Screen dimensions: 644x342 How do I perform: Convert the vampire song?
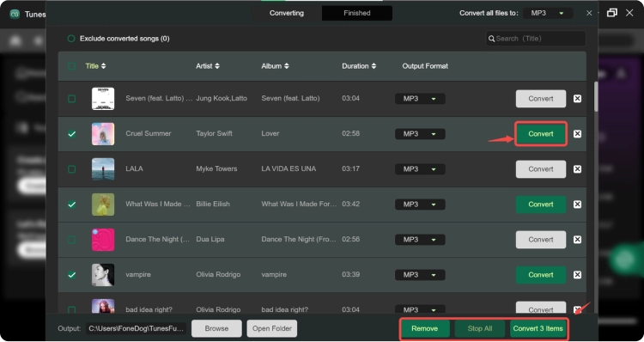click(x=540, y=275)
